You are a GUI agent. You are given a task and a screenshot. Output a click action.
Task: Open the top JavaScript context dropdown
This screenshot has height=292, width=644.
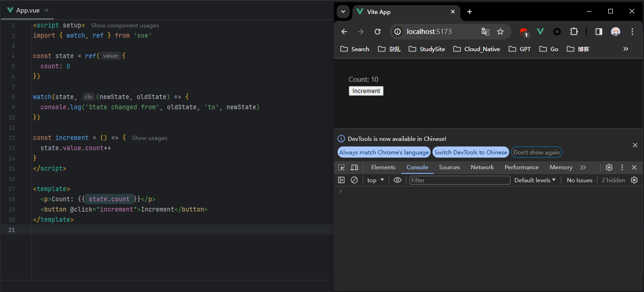point(376,180)
